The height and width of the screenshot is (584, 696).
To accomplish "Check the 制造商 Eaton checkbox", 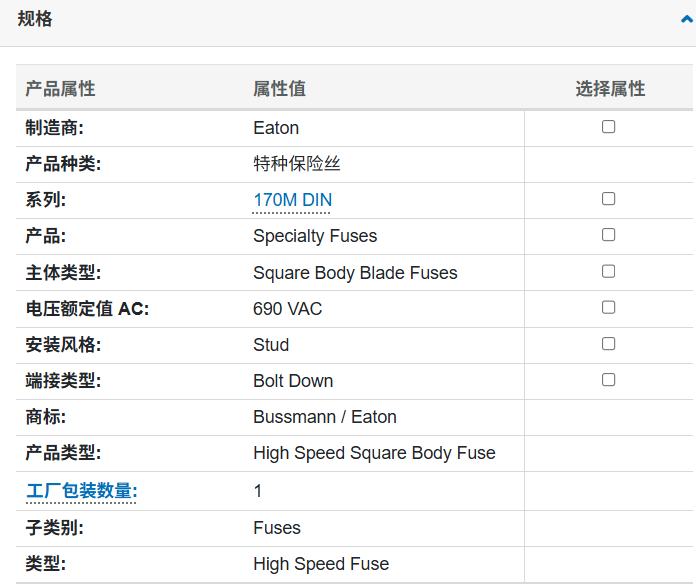I will (608, 127).
